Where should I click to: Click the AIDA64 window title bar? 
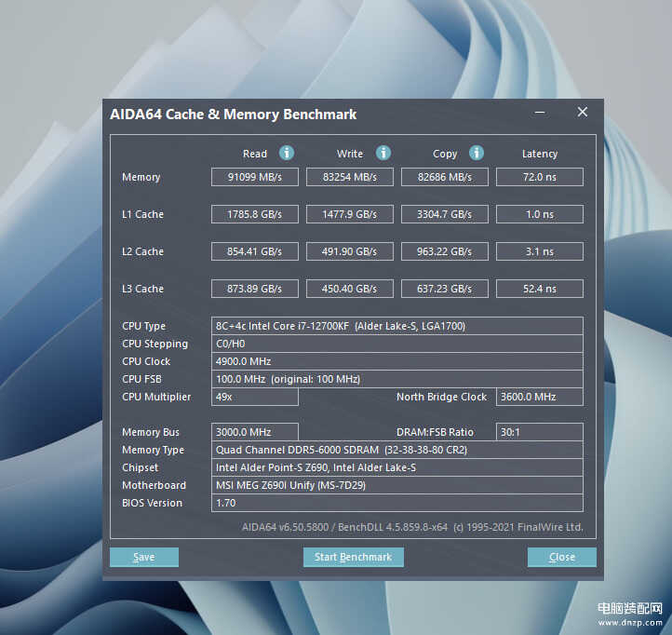307,115
